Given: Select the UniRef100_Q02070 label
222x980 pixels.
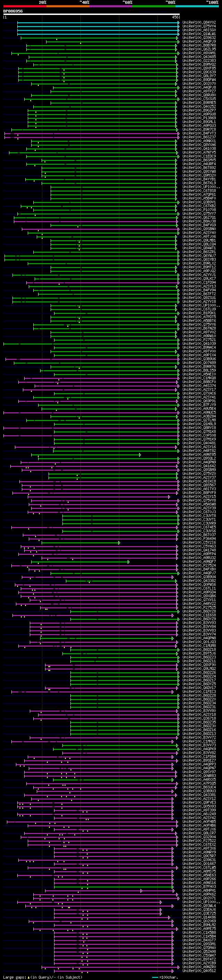Looking at the screenshot, I should click(x=199, y=84).
